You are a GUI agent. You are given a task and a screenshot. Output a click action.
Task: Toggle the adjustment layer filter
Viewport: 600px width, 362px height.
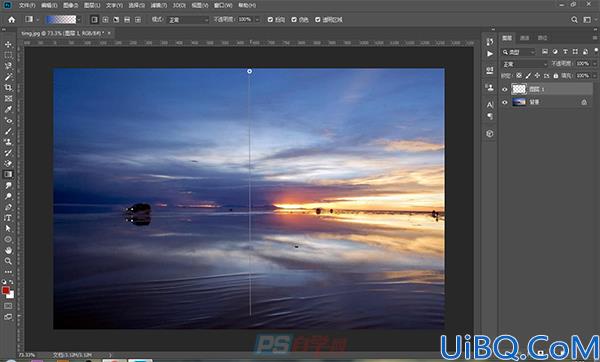coord(555,52)
